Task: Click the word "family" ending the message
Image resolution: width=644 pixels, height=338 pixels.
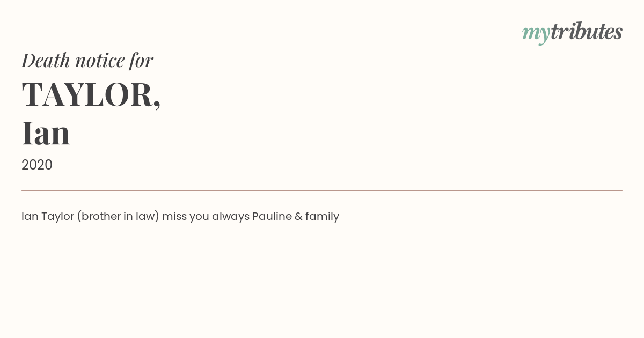Action: point(322,216)
